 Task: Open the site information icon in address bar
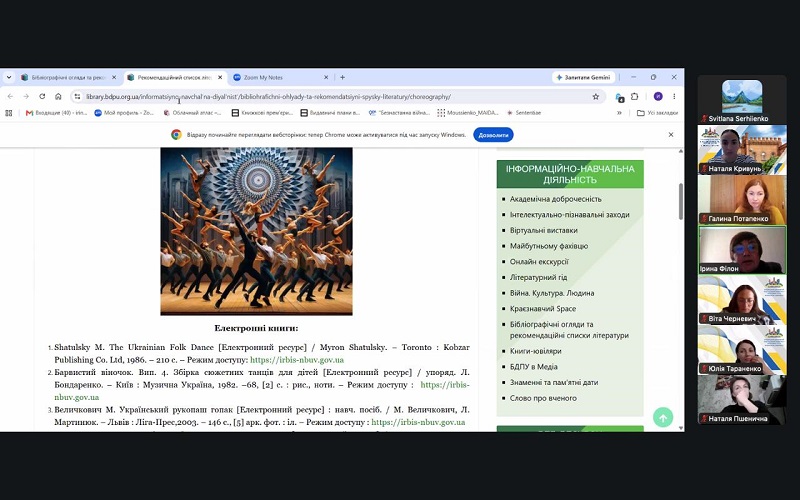pyautogui.click(x=77, y=96)
